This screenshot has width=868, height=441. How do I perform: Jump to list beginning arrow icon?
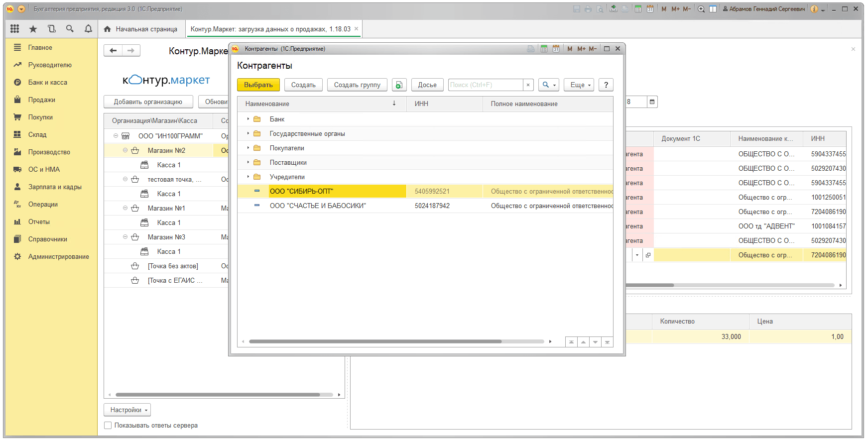(x=571, y=342)
